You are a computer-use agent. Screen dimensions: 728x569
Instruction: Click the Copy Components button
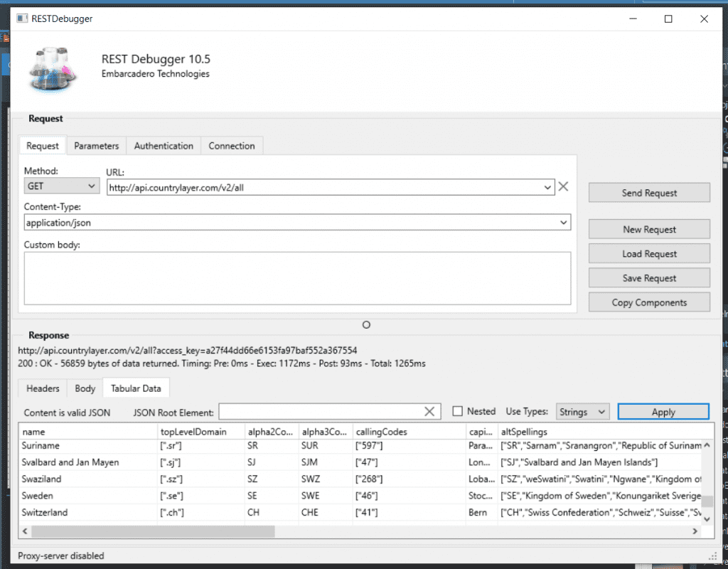coord(649,302)
